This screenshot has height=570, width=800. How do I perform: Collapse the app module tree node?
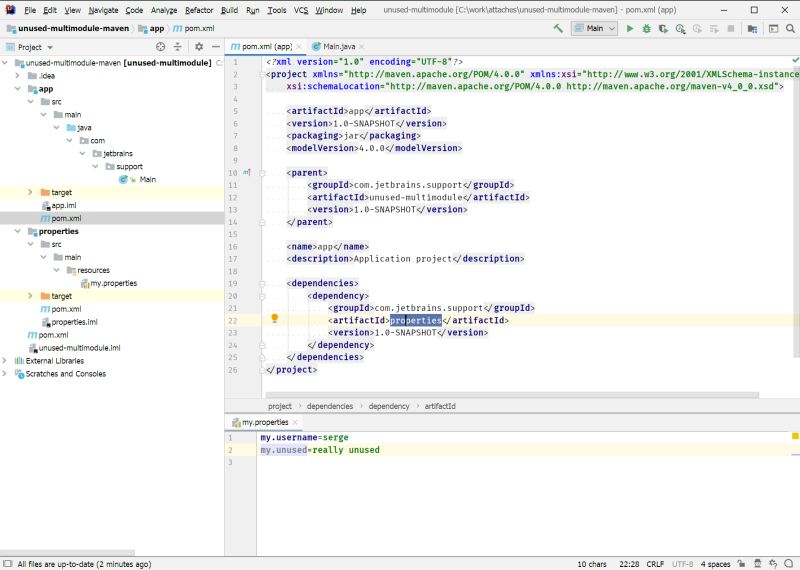pos(17,89)
